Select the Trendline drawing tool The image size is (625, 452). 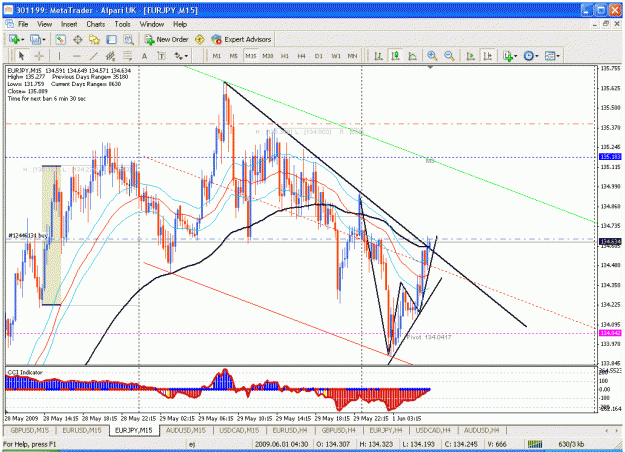(94, 56)
